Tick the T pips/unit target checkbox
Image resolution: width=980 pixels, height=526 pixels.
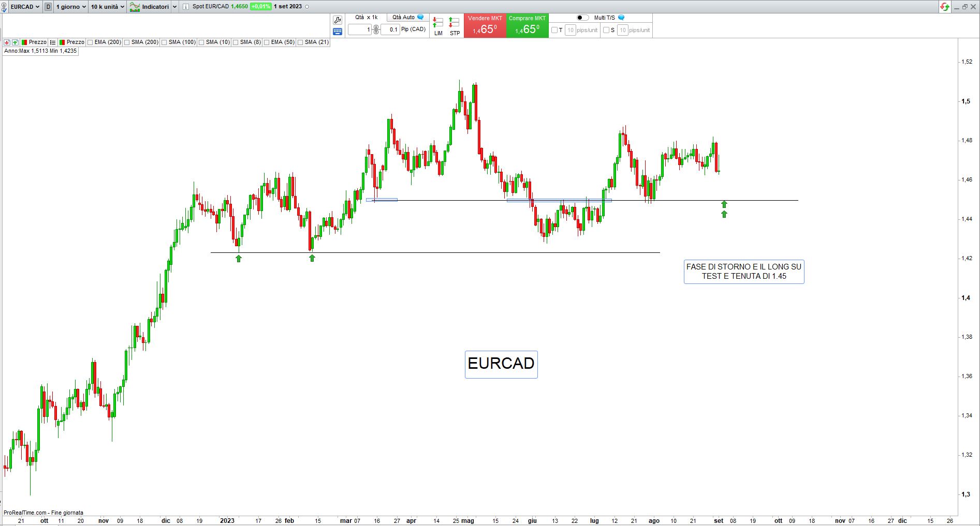[554, 30]
